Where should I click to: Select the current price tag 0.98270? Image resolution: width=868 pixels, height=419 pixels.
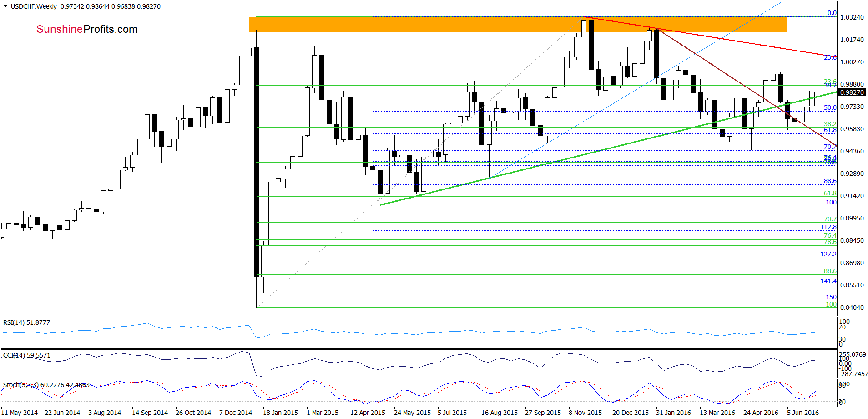[852, 92]
